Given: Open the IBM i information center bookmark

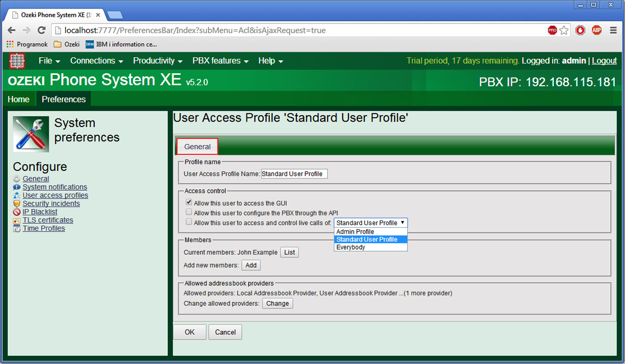Looking at the screenshot, I should [121, 44].
